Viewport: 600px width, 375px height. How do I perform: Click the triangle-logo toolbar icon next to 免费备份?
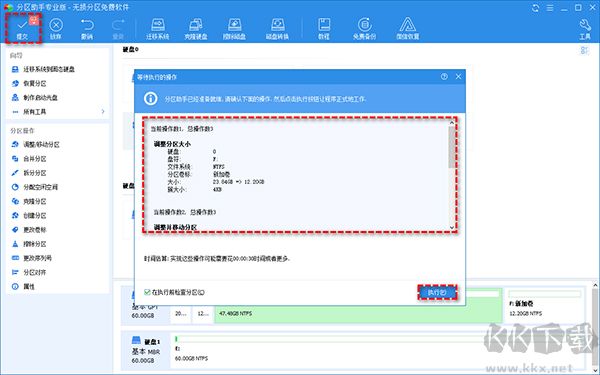tap(408, 29)
